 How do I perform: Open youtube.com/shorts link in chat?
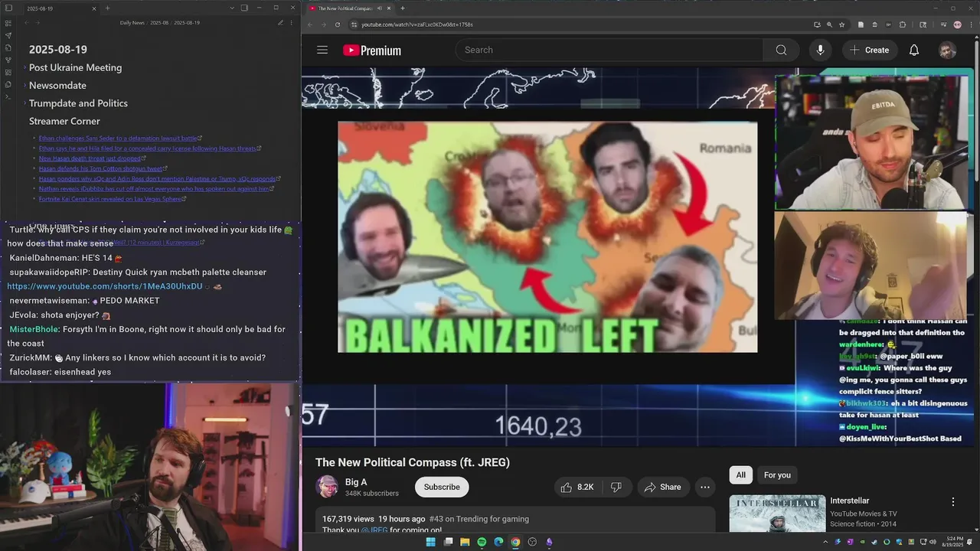[x=105, y=286]
